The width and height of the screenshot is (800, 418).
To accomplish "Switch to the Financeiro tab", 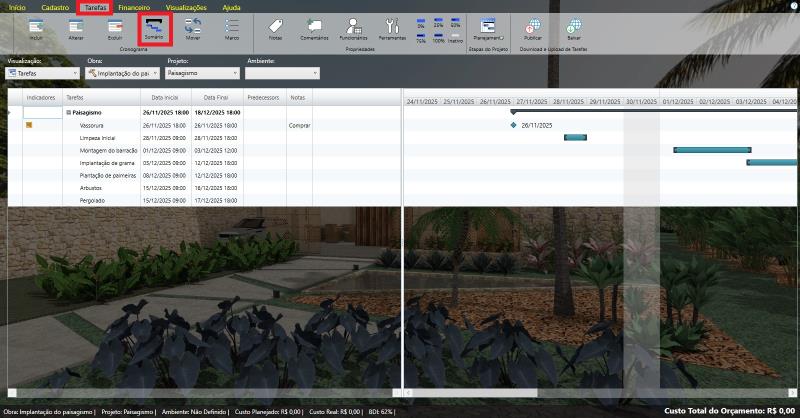I will pyautogui.click(x=133, y=7).
